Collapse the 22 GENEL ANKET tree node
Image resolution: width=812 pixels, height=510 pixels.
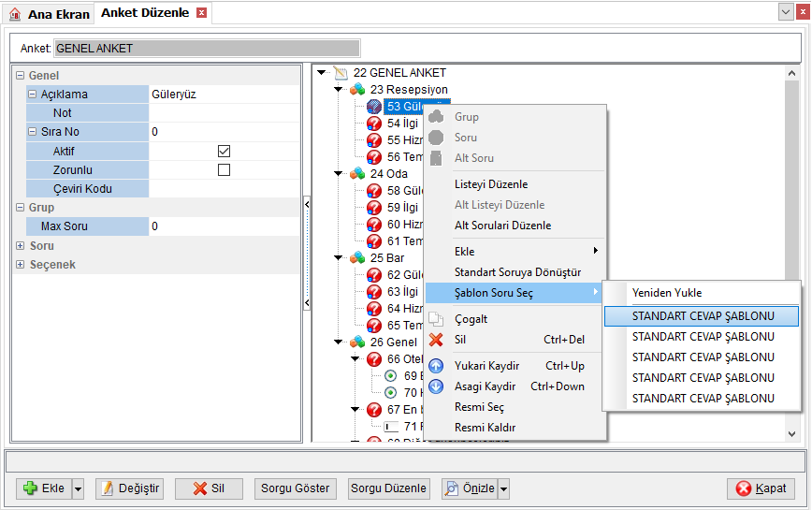tap(322, 72)
